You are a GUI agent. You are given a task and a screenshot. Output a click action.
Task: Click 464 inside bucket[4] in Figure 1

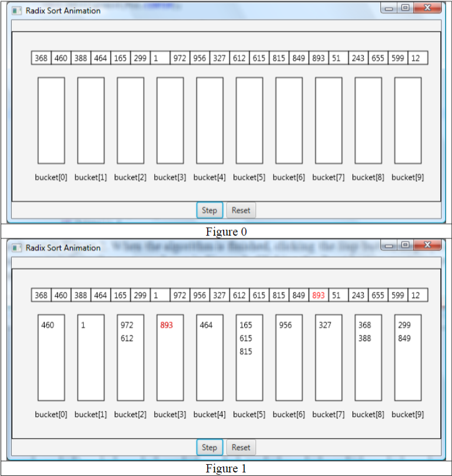point(206,325)
